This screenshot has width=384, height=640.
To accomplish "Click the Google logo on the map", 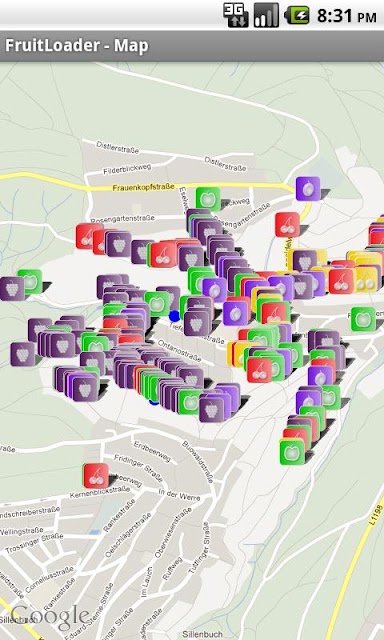I will [50, 617].
